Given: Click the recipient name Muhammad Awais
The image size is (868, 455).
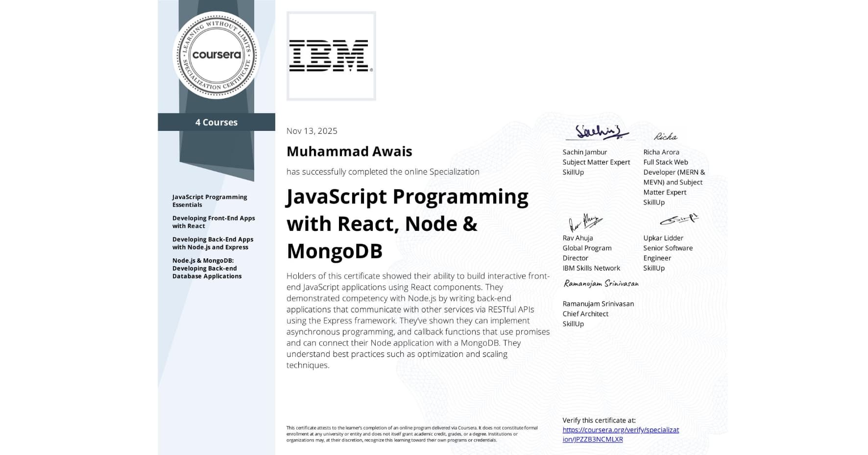Looking at the screenshot, I should point(349,152).
